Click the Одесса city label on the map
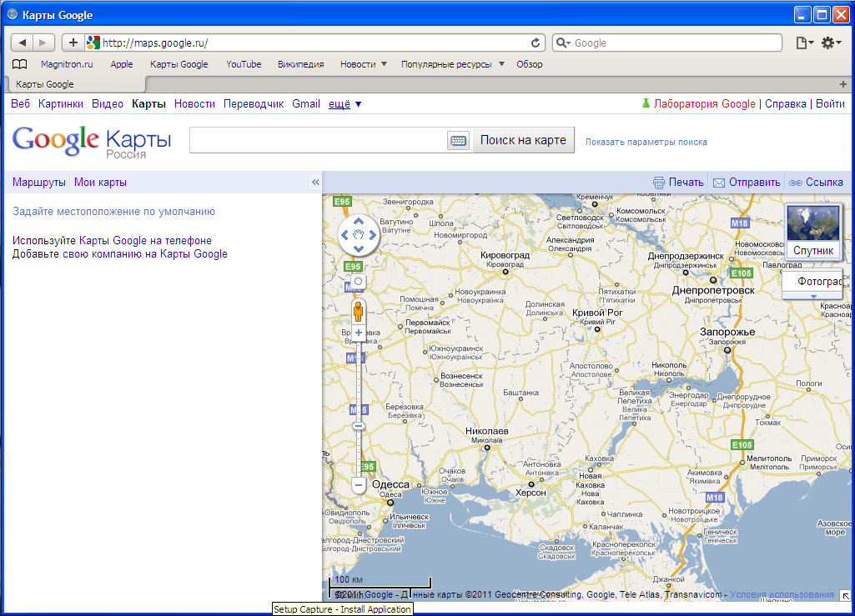 390,484
